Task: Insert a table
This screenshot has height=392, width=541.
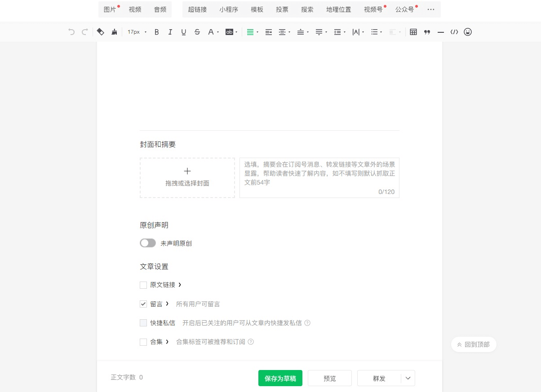Action: point(413,32)
